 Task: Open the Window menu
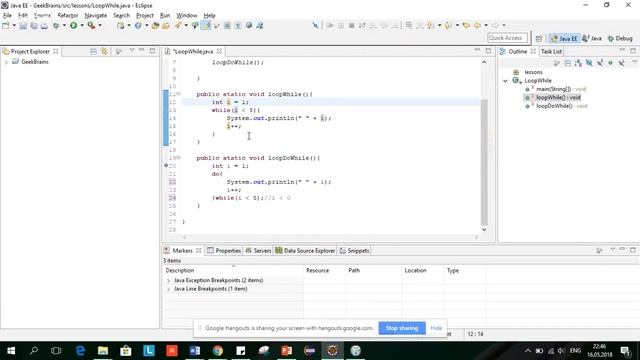click(x=187, y=16)
